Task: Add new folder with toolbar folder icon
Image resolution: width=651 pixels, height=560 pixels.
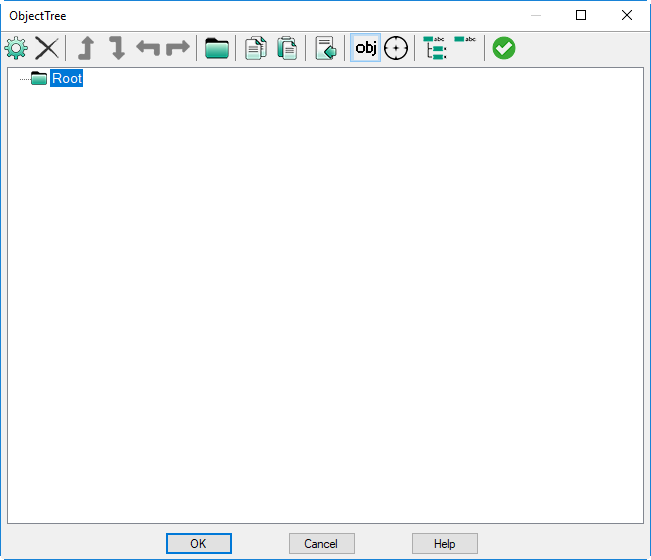Action: (x=217, y=48)
